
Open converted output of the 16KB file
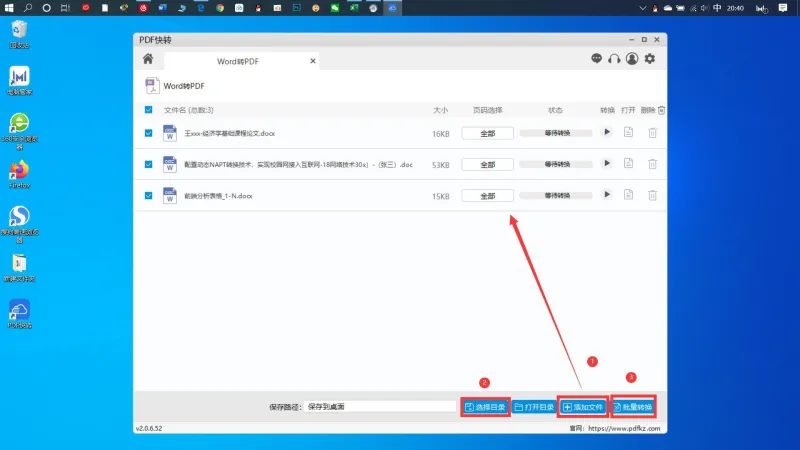[628, 132]
